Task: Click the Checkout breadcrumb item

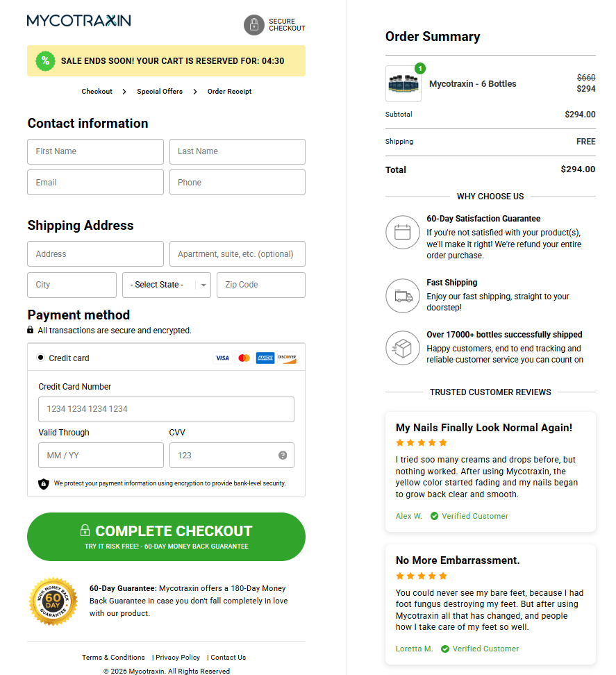Action: (x=97, y=91)
